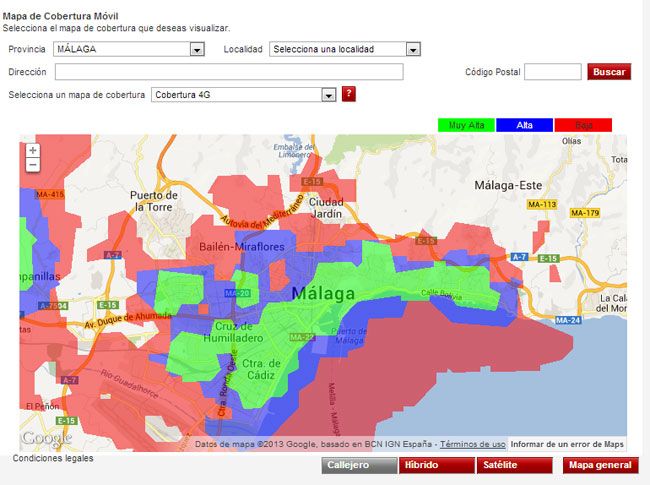The image size is (650, 485).
Task: Click the Málaga city label on map
Action: [x=323, y=293]
